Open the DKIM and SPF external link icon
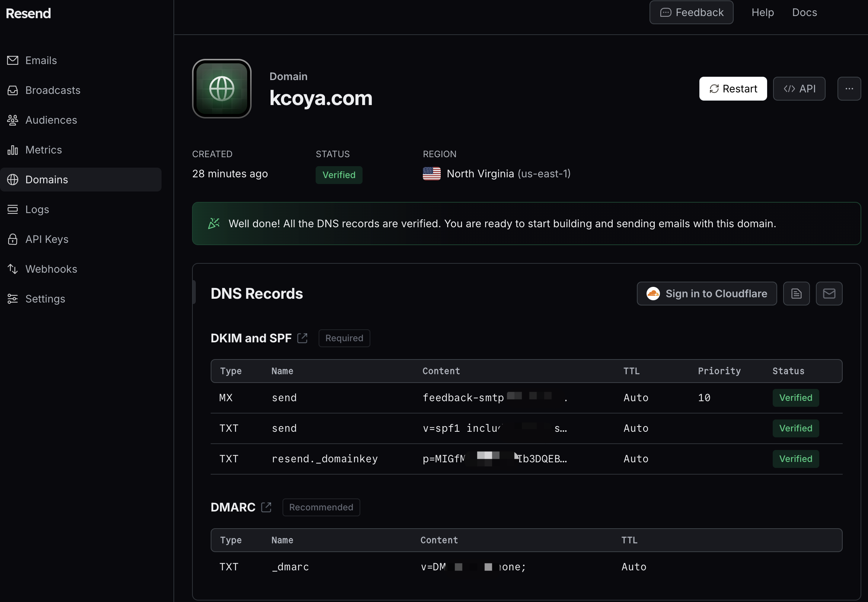Viewport: 868px width, 602px height. click(302, 338)
